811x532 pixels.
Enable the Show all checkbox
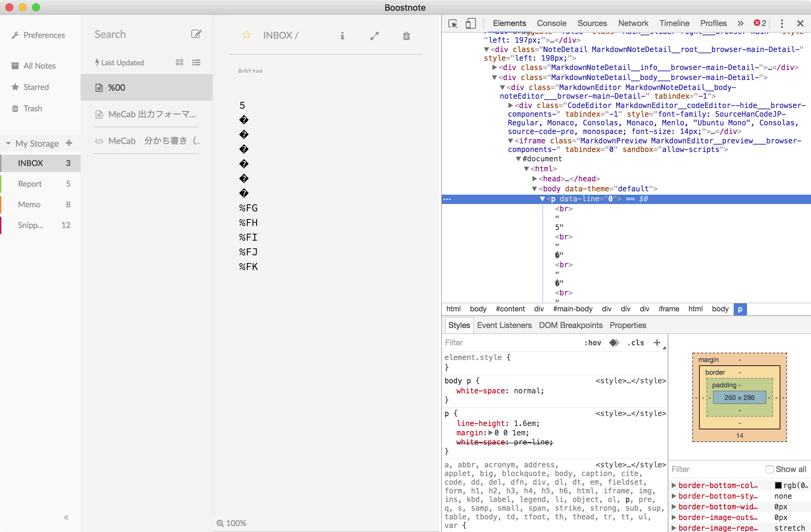[769, 469]
